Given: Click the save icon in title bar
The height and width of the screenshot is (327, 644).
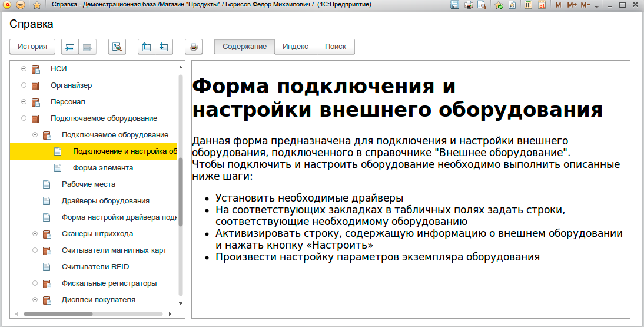Looking at the screenshot, I should point(454,5).
